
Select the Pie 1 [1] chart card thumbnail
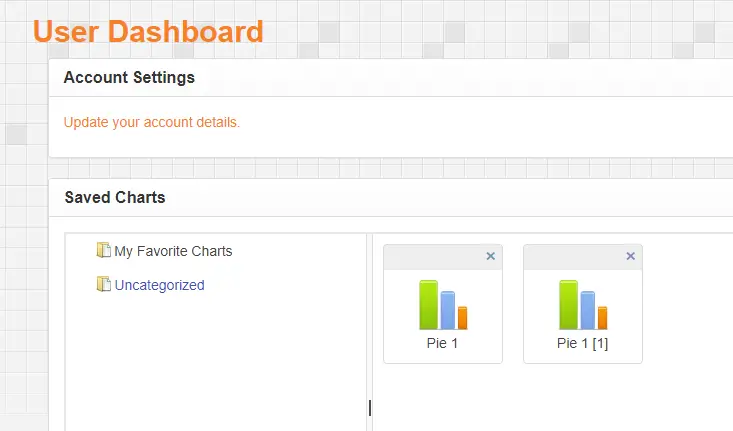pos(583,304)
